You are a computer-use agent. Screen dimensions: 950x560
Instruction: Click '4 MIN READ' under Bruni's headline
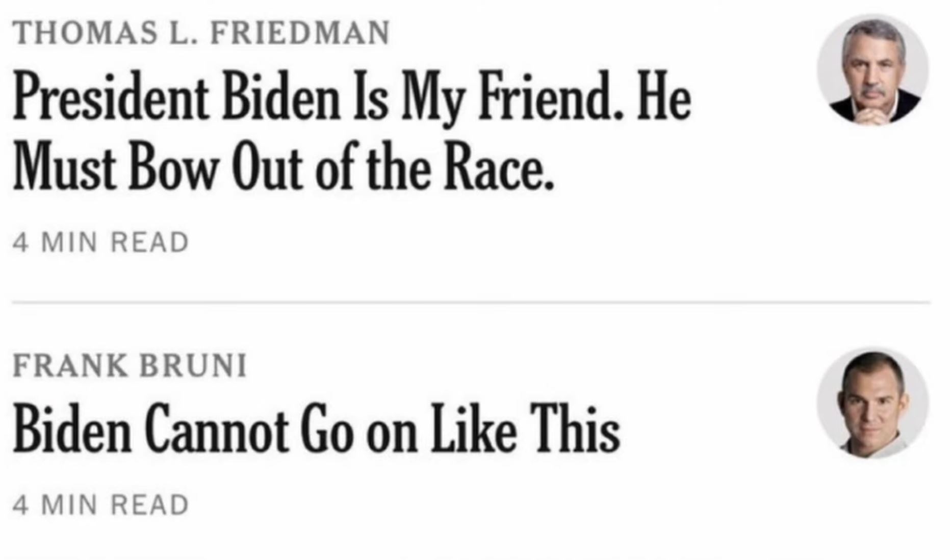pos(100,505)
